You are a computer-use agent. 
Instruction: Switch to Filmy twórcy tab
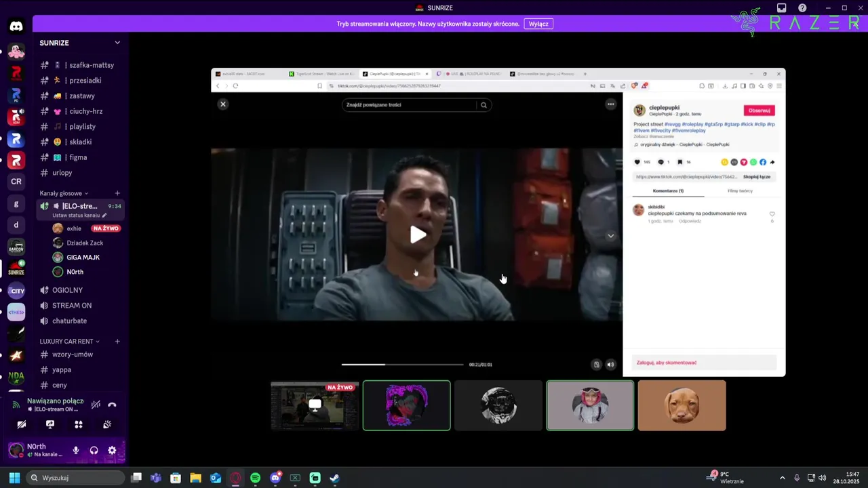(x=740, y=191)
